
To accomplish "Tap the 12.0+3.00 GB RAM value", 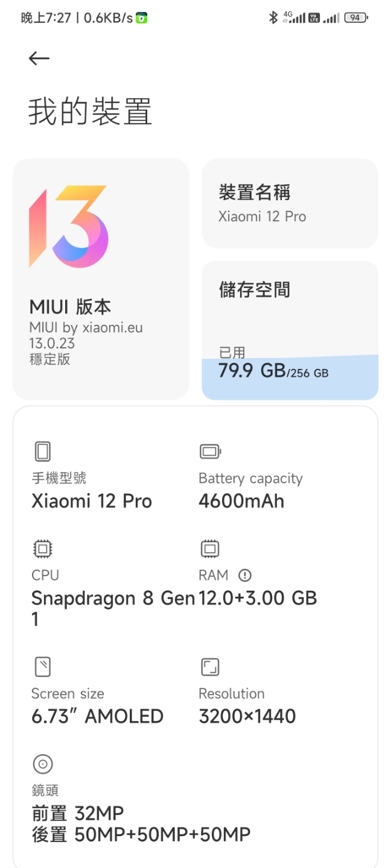I will tap(258, 598).
